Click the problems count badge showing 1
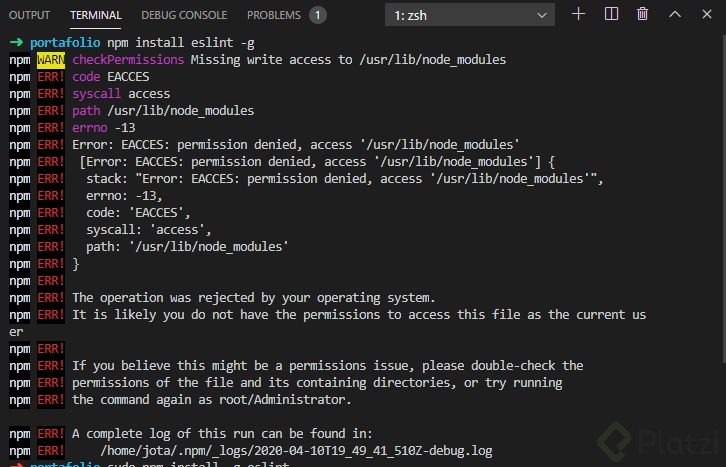Screen dimensions: 726x467 point(317,15)
